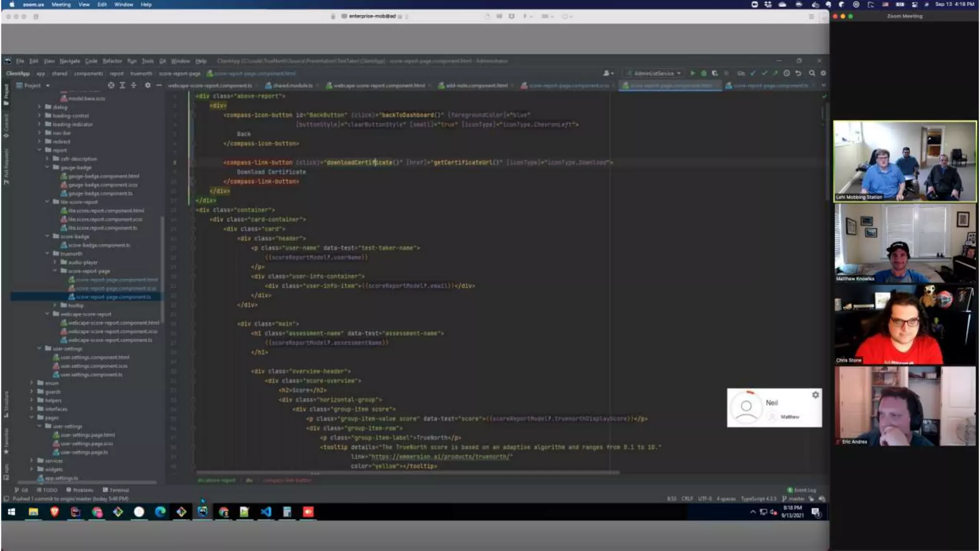This screenshot has width=980, height=551.
Task: Open Project panel gear options
Action: pyautogui.click(x=147, y=85)
